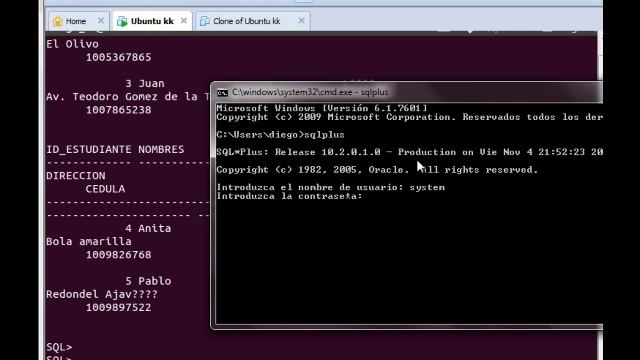Click the 'C:\Users\diego>sqlplus' command line
640x360 pixels.
[280, 135]
